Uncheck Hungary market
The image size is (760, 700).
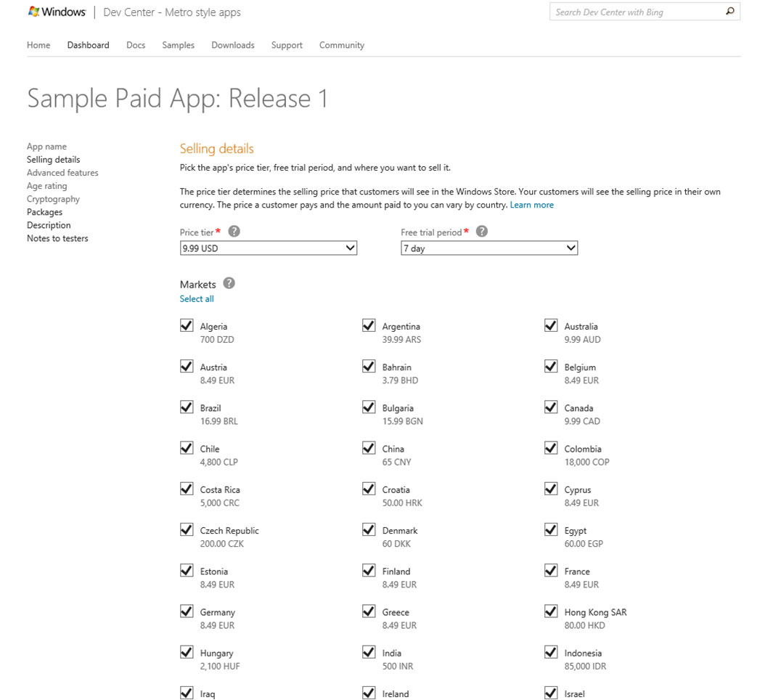click(x=187, y=652)
